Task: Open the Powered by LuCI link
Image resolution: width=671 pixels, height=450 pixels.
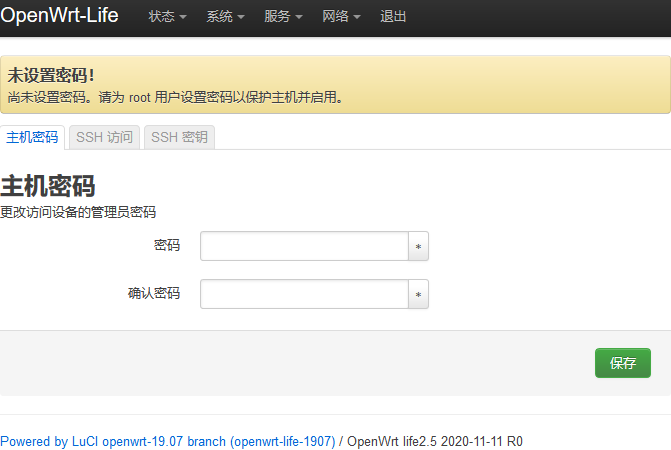Action: [167, 441]
